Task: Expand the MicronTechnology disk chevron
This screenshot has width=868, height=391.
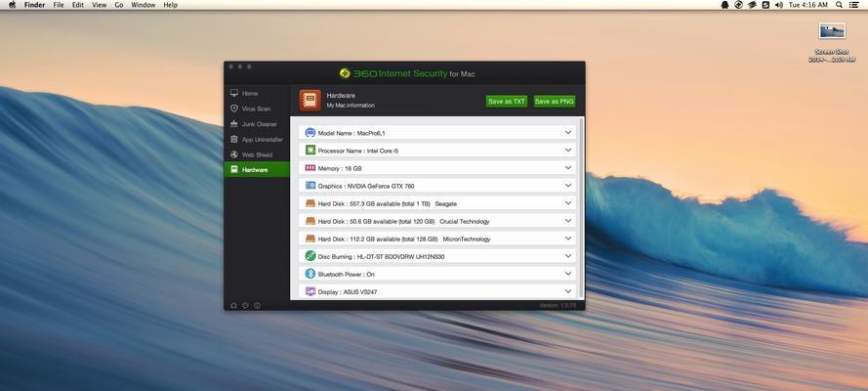Action: (x=568, y=239)
